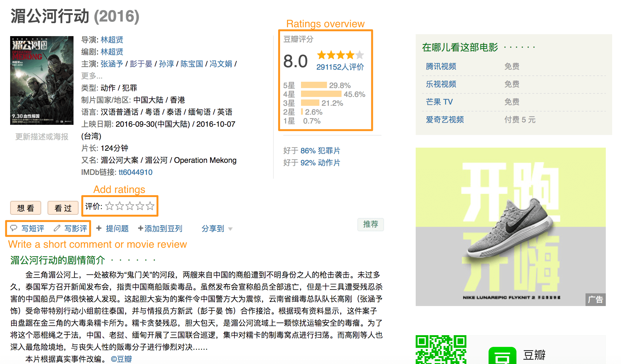This screenshot has height=364, width=621.
Task: Watch on 爱奇艺视频
Action: [445, 119]
